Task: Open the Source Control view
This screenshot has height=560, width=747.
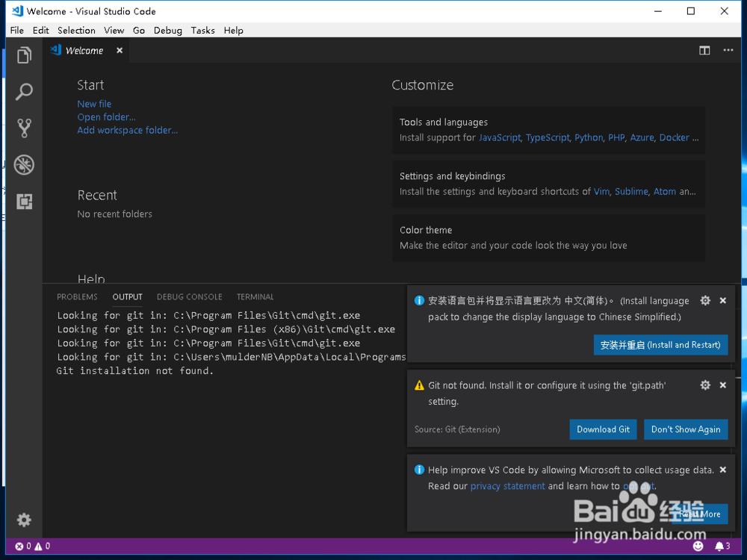Action: (25, 128)
